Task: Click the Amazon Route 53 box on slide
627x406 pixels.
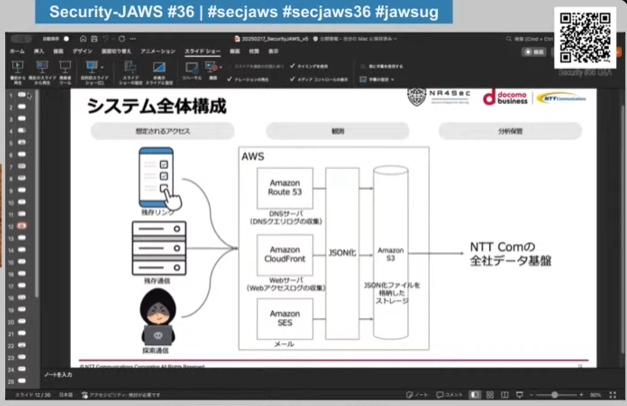Action: click(x=285, y=188)
